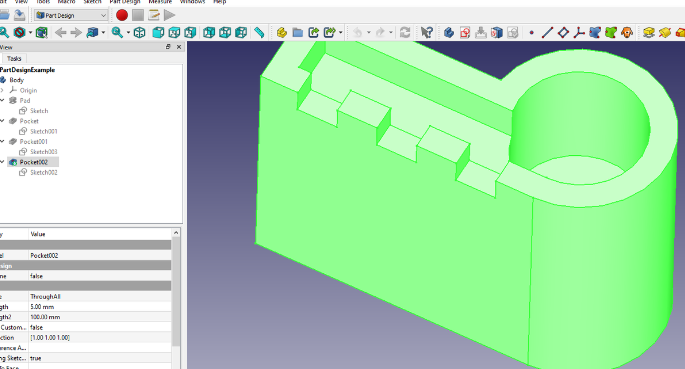Set the left view cube
This screenshot has height=369, width=685.
(241, 32)
